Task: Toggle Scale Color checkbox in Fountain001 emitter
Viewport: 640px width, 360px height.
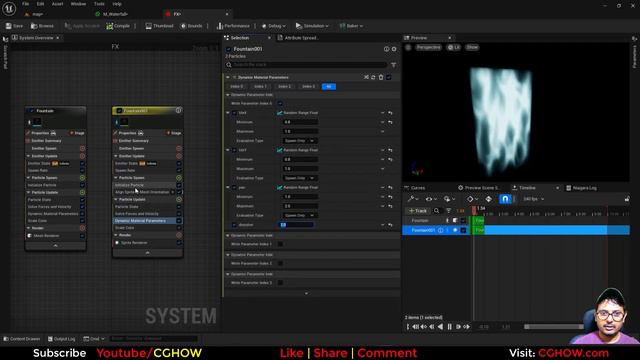Action: [179, 228]
